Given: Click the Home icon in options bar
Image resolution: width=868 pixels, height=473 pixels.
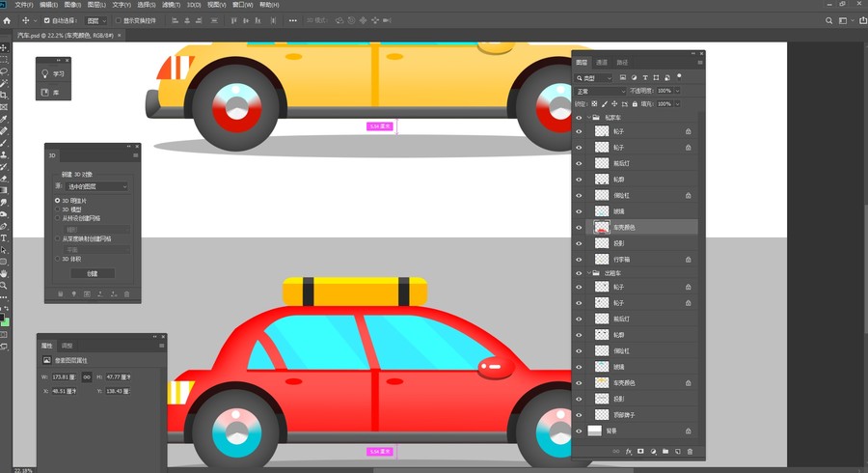Looking at the screenshot, I should tap(7, 20).
